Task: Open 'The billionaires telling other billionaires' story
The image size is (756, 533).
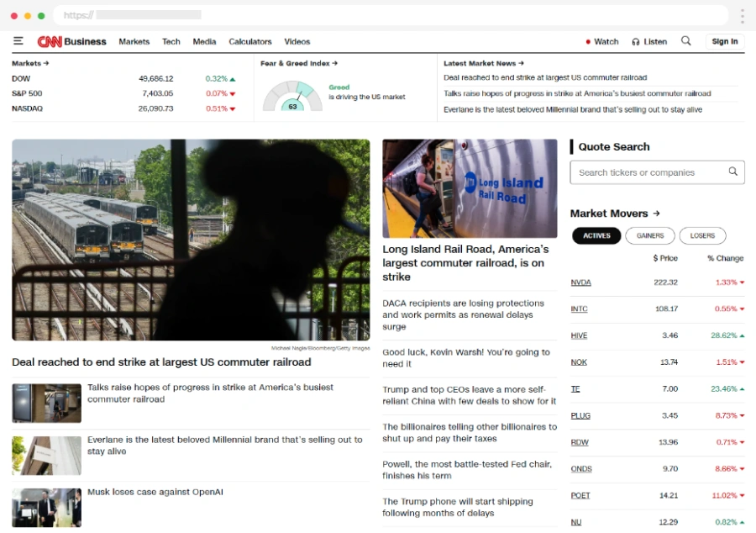Action: [x=470, y=433]
